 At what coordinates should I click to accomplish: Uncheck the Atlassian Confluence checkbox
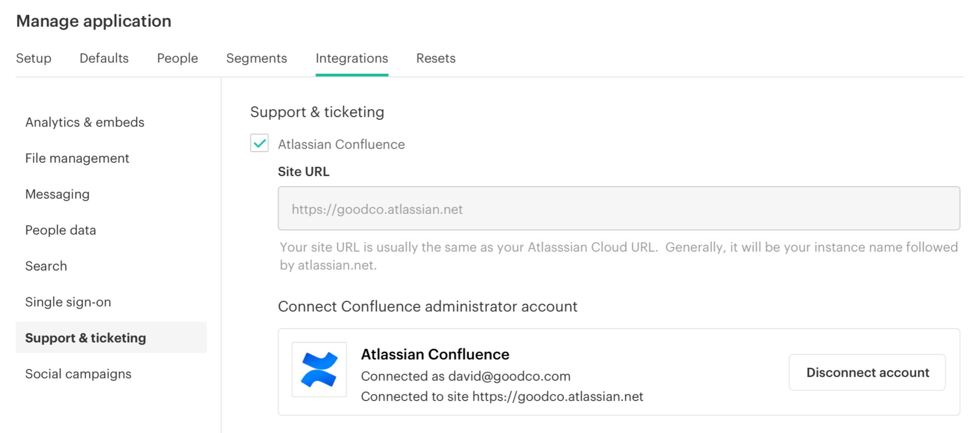(259, 143)
